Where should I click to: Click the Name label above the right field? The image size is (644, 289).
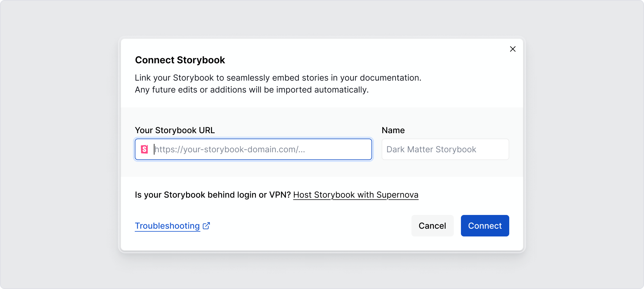click(x=393, y=130)
